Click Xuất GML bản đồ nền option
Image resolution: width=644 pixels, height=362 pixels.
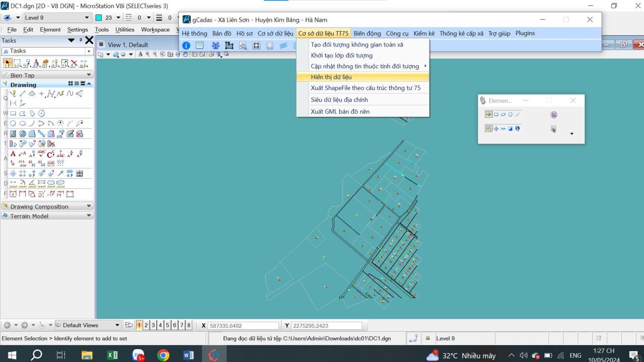coord(340,111)
